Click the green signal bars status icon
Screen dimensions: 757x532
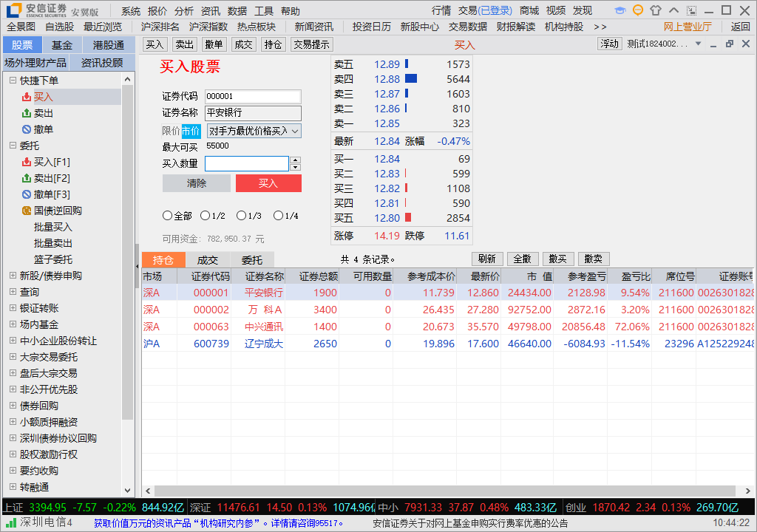(10, 522)
